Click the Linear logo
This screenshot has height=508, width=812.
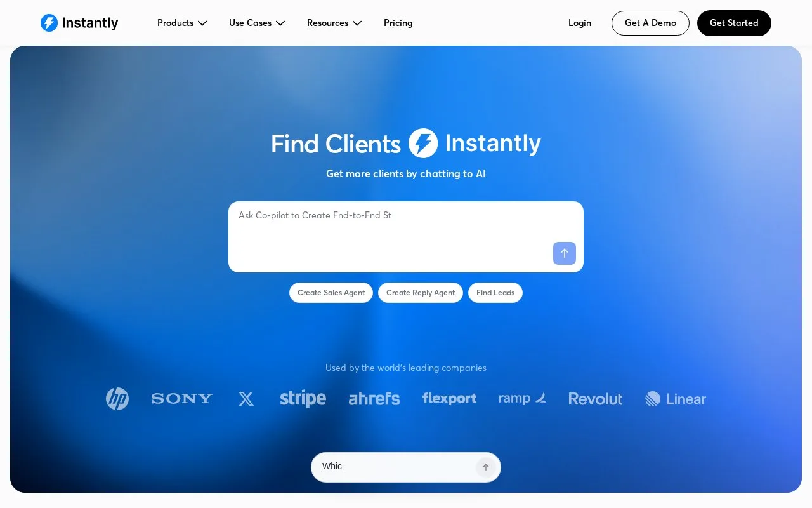click(x=676, y=399)
